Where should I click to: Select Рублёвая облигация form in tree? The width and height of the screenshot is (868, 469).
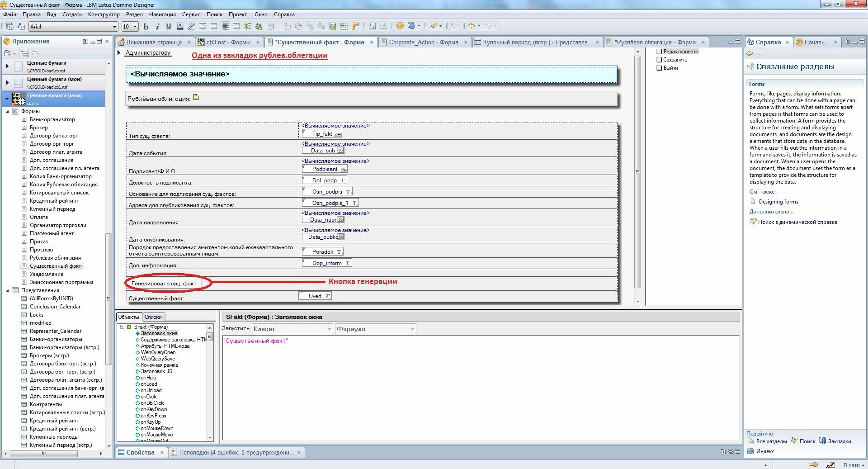point(55,258)
